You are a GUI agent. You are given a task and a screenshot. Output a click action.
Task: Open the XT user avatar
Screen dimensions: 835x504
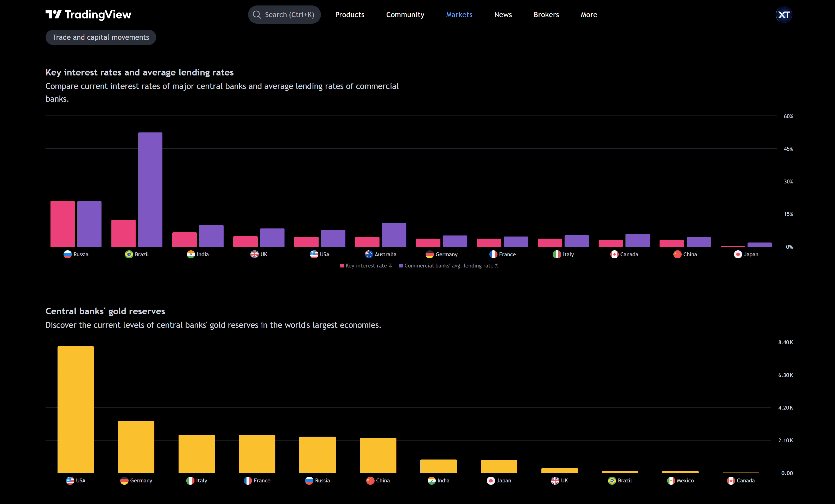(x=783, y=15)
